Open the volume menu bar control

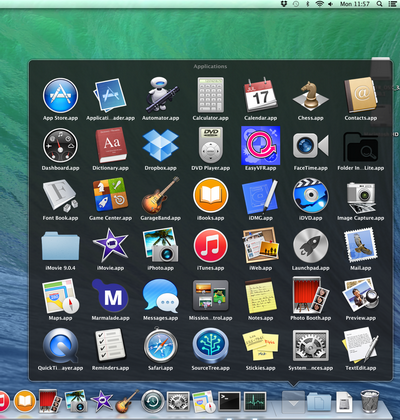pos(331,4)
